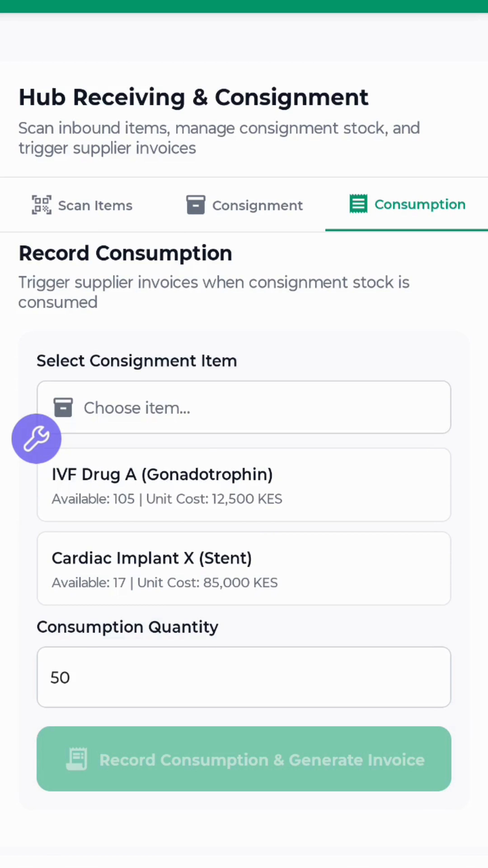The width and height of the screenshot is (488, 868).
Task: Click the green receipt icon beside Consumption
Action: point(358,204)
